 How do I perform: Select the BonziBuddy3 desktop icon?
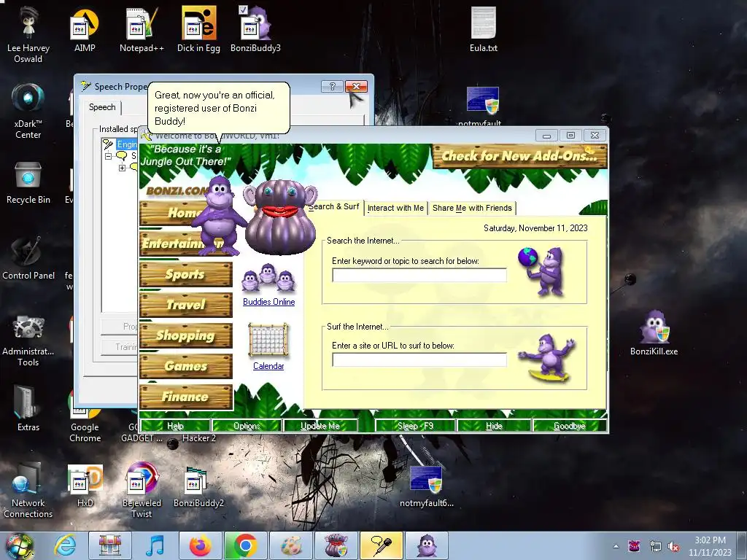(x=255, y=30)
